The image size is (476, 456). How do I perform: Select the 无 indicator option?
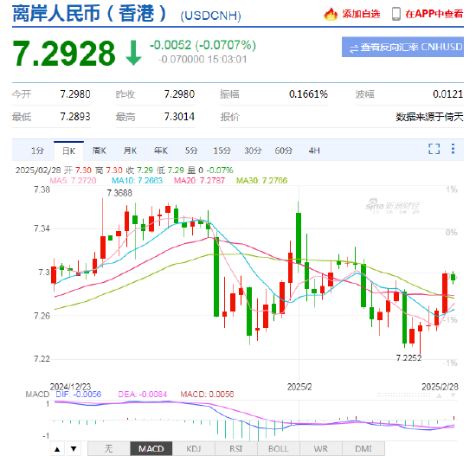(x=109, y=449)
